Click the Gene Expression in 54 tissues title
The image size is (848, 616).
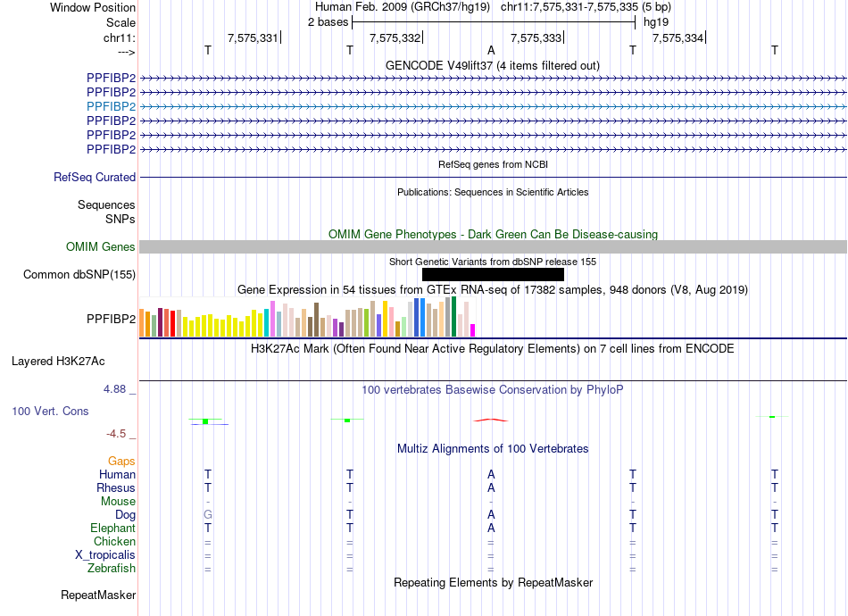[492, 290]
